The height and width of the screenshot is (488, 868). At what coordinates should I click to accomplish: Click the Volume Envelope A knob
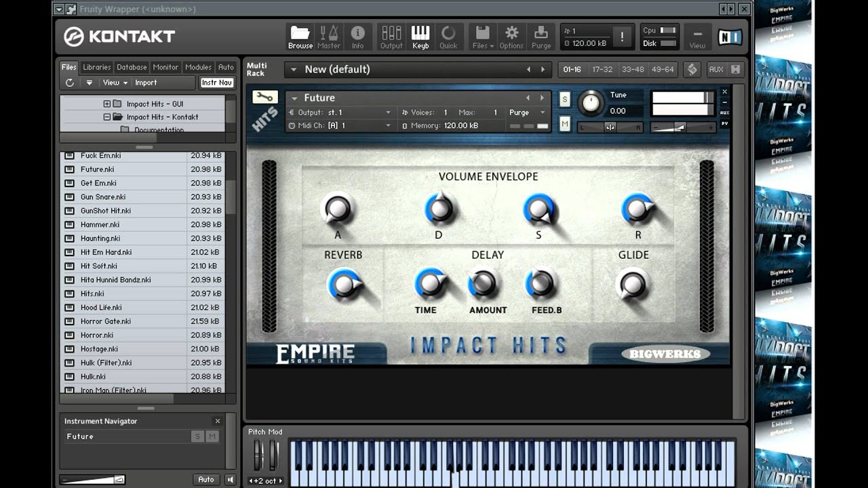coord(337,209)
